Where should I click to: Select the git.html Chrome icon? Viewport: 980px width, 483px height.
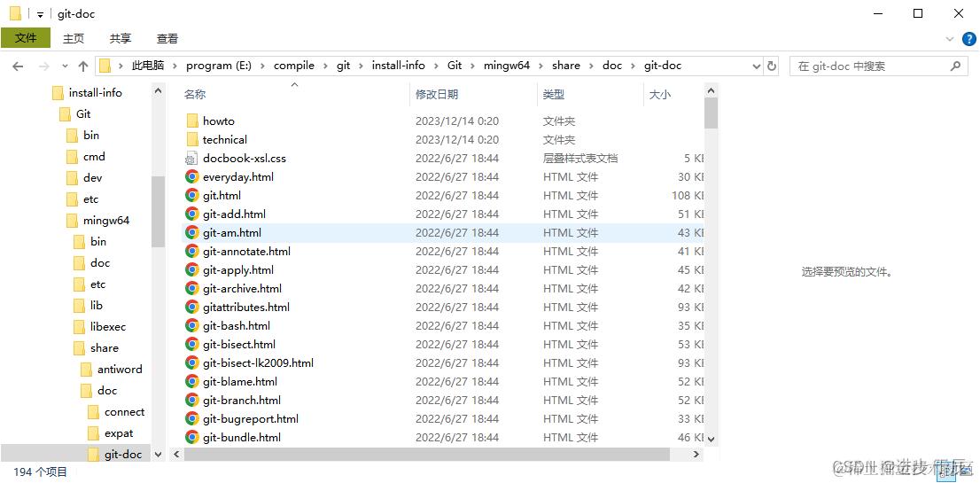192,196
